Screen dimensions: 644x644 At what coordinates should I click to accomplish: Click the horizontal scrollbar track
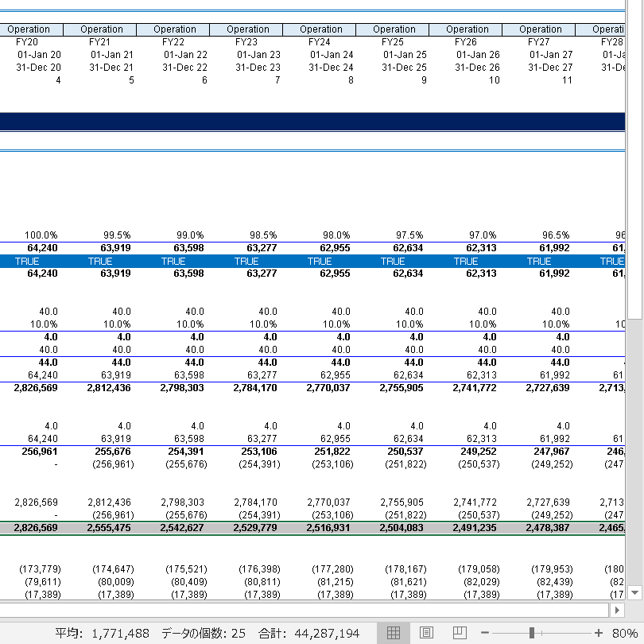(x=304, y=611)
